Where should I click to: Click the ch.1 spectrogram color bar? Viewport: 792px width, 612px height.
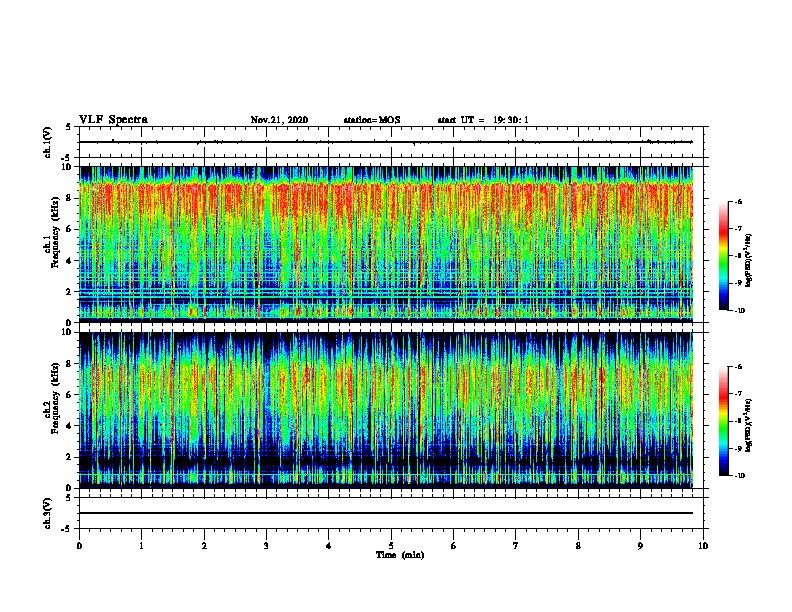724,256
